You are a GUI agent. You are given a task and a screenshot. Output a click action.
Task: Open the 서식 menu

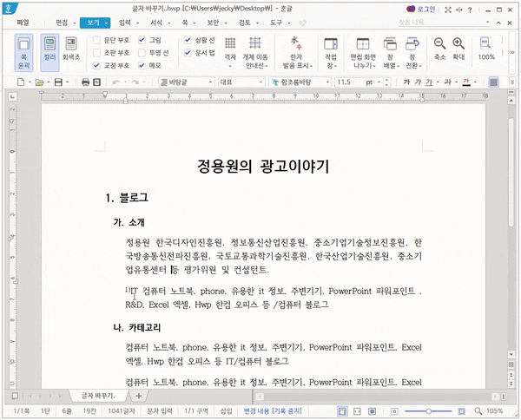(x=156, y=23)
